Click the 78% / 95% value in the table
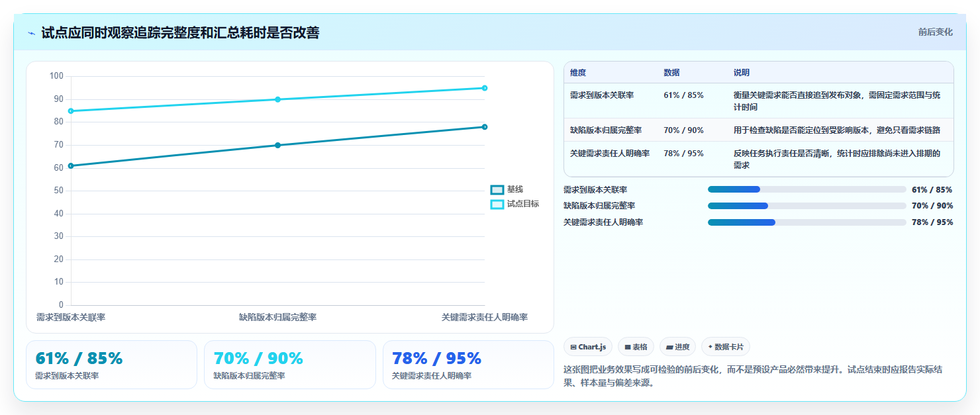Screen dimensions: 980x415 coord(683,154)
